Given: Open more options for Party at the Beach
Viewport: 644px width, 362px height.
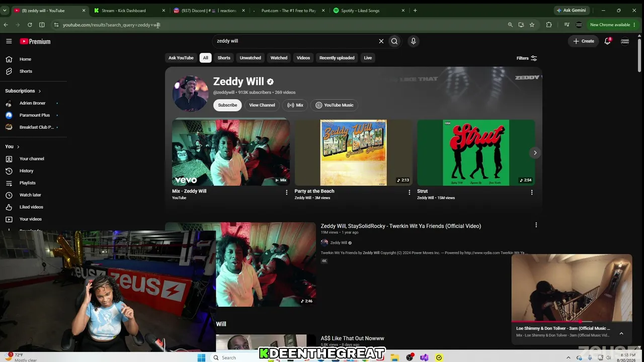Looking at the screenshot, I should pyautogui.click(x=409, y=192).
